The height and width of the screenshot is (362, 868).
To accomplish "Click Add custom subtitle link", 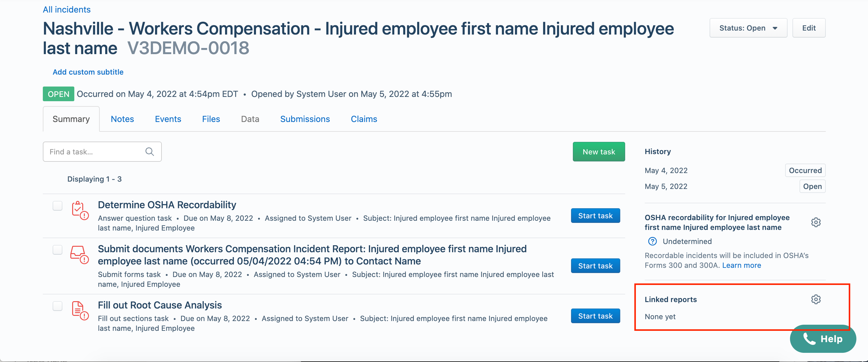I will click(88, 72).
